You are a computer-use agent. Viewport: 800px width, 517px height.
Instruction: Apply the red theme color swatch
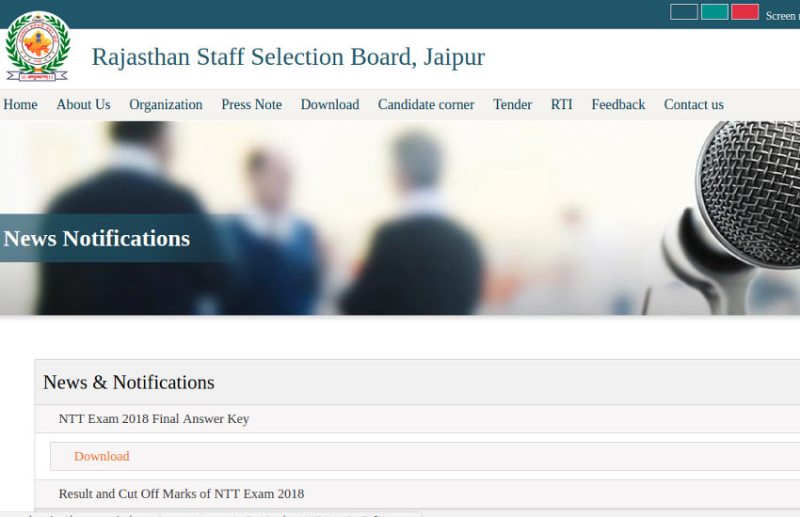[x=744, y=12]
